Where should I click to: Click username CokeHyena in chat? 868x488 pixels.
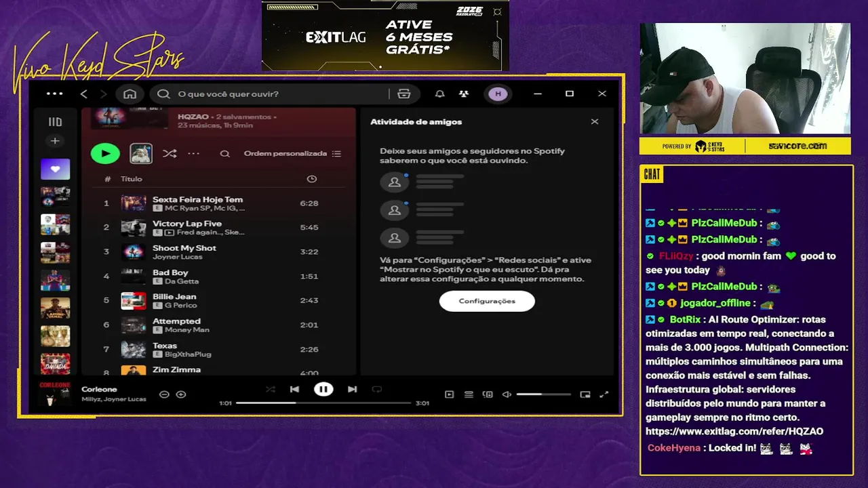[x=675, y=448]
